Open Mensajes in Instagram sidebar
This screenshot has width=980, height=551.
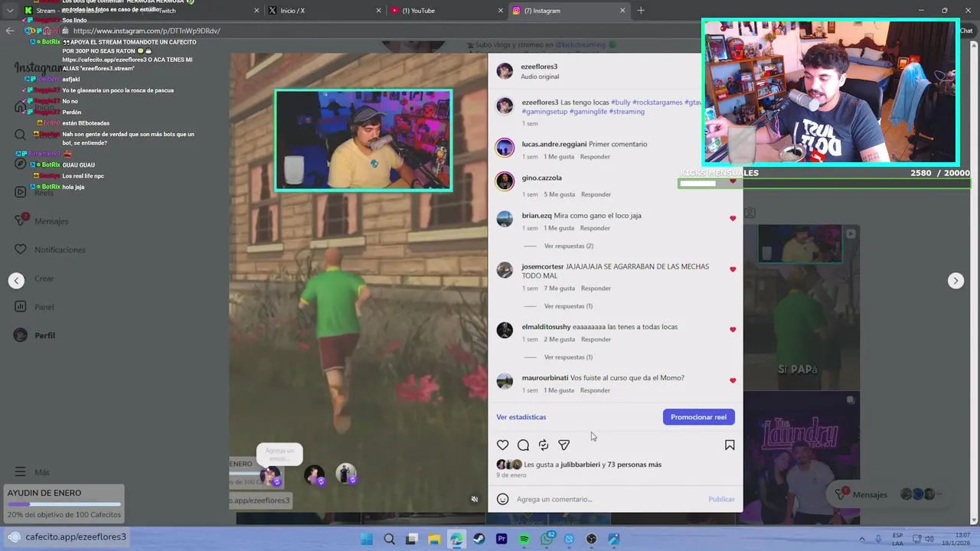point(43,221)
